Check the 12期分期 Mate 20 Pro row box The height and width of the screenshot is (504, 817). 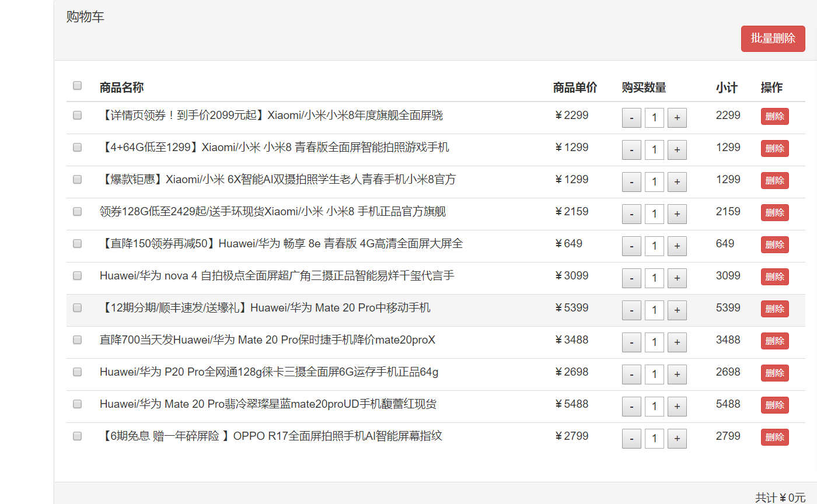click(77, 308)
